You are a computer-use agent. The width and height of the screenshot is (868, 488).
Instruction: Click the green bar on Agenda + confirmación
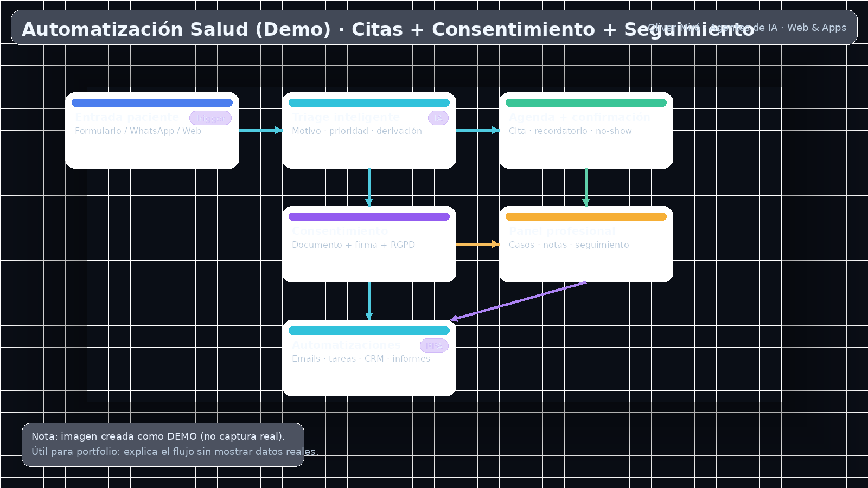[586, 102]
